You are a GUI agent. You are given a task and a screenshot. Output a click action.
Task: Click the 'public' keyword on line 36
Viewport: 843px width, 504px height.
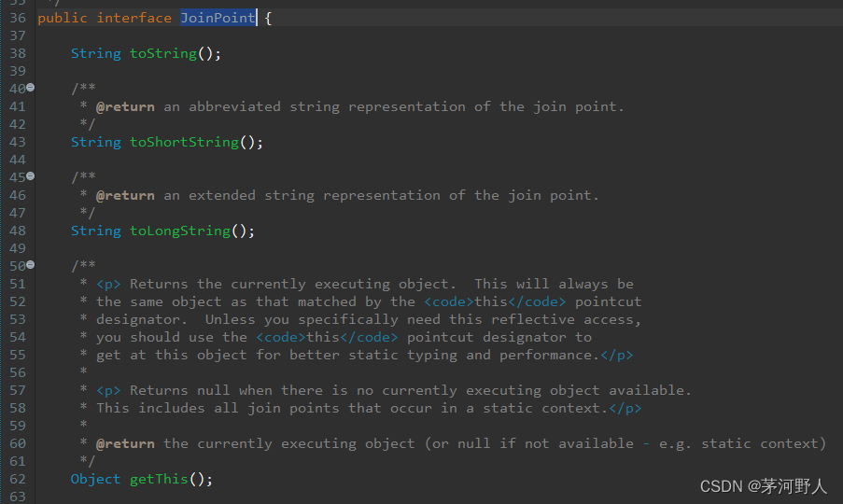(63, 18)
